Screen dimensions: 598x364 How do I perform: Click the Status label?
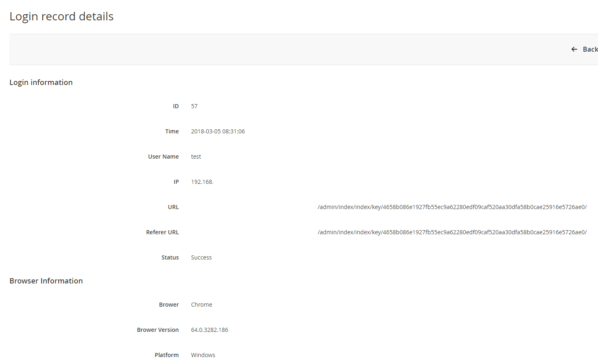[170, 257]
